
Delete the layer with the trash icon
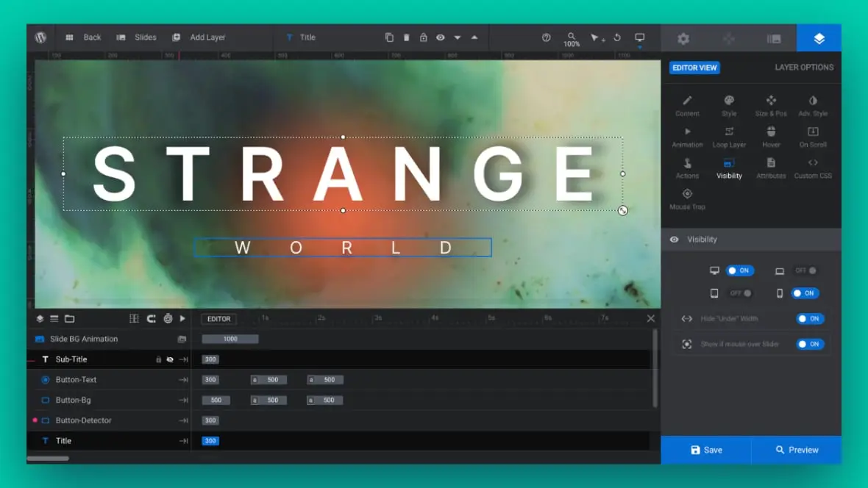click(407, 37)
